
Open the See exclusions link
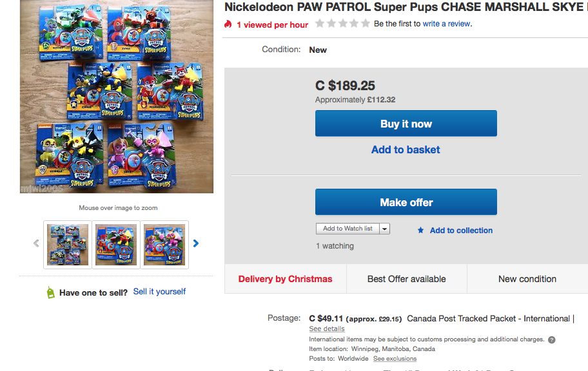[x=395, y=359]
